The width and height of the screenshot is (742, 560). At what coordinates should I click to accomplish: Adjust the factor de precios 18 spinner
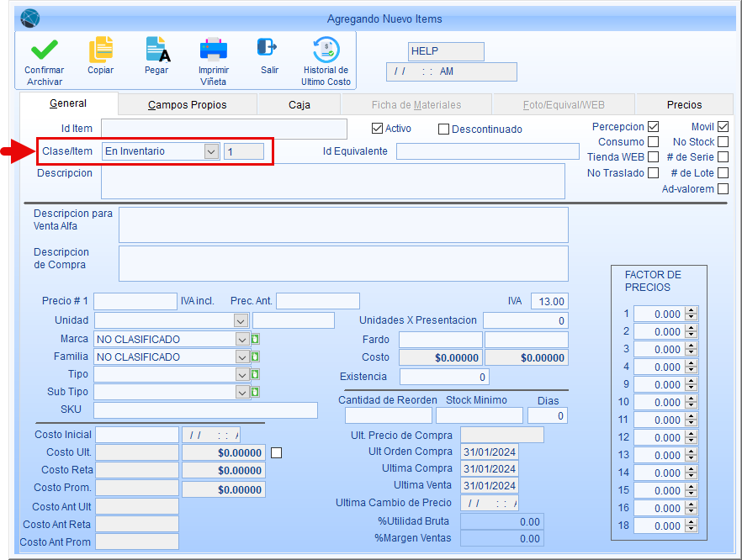(x=692, y=526)
